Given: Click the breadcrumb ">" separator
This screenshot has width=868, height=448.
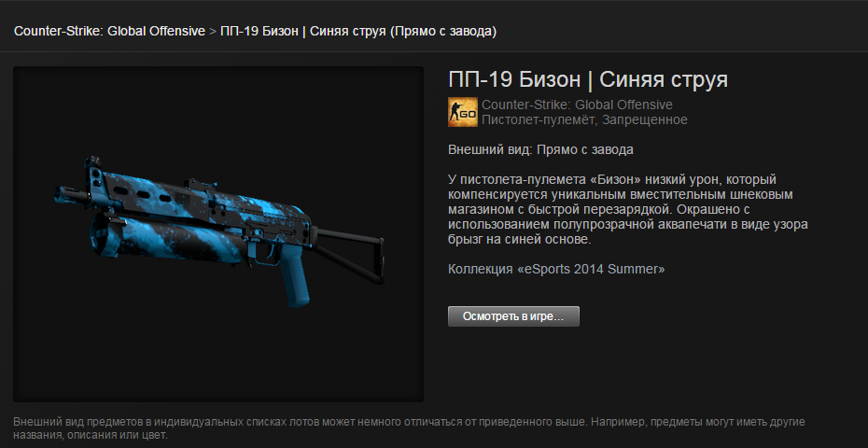Looking at the screenshot, I should coord(213,32).
